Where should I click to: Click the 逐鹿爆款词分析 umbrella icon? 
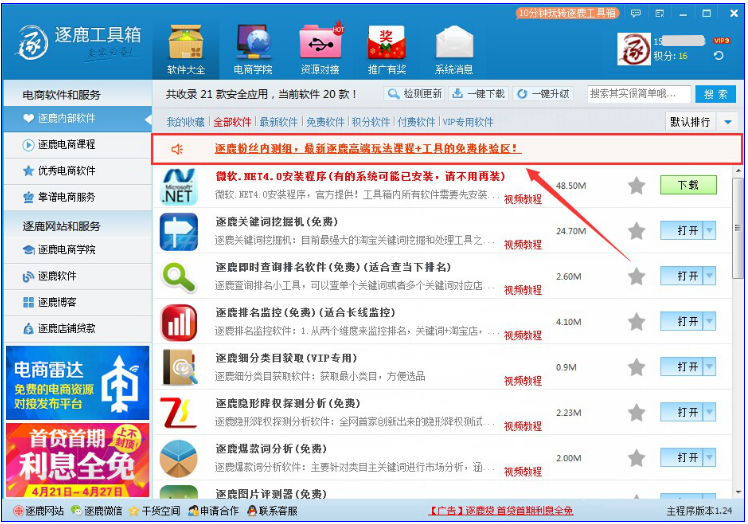[178, 459]
